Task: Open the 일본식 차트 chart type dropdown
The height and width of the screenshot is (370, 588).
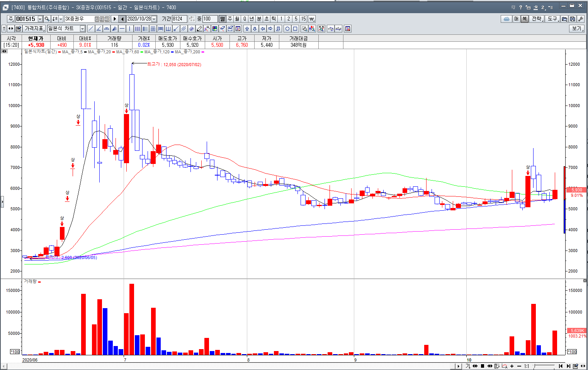Action: coord(82,29)
